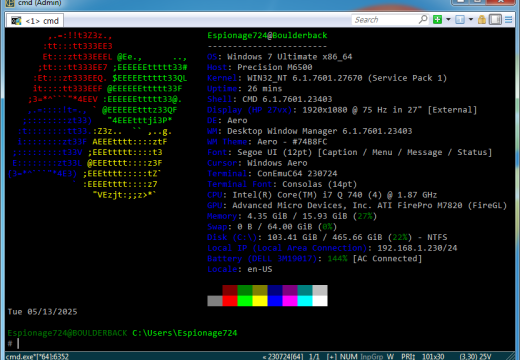
Task: Click the "DE: Aero" line
Action: pos(227,121)
